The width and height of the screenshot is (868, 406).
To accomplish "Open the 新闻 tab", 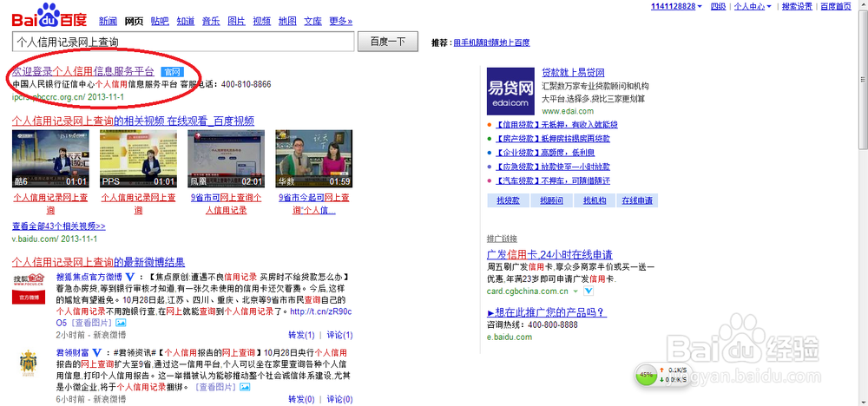I will tap(108, 22).
